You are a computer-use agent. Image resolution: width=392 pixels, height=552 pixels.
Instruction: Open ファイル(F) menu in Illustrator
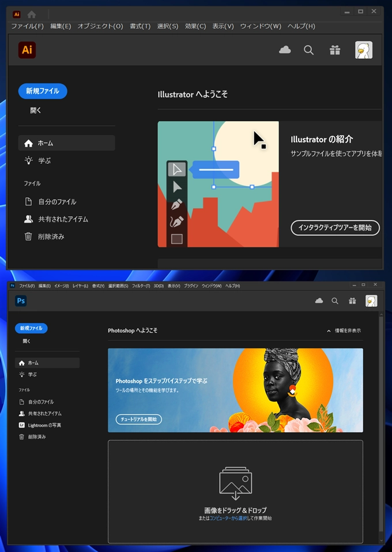tap(28, 26)
